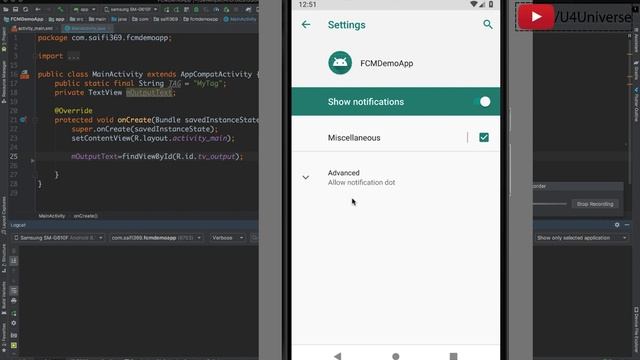Click the Stop Recording button

click(x=595, y=204)
